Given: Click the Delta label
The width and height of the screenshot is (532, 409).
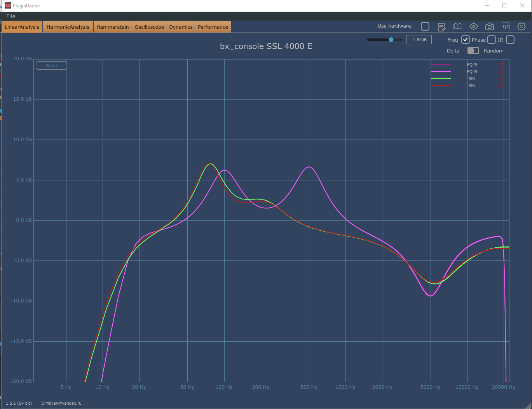Looking at the screenshot, I should pyautogui.click(x=453, y=51).
